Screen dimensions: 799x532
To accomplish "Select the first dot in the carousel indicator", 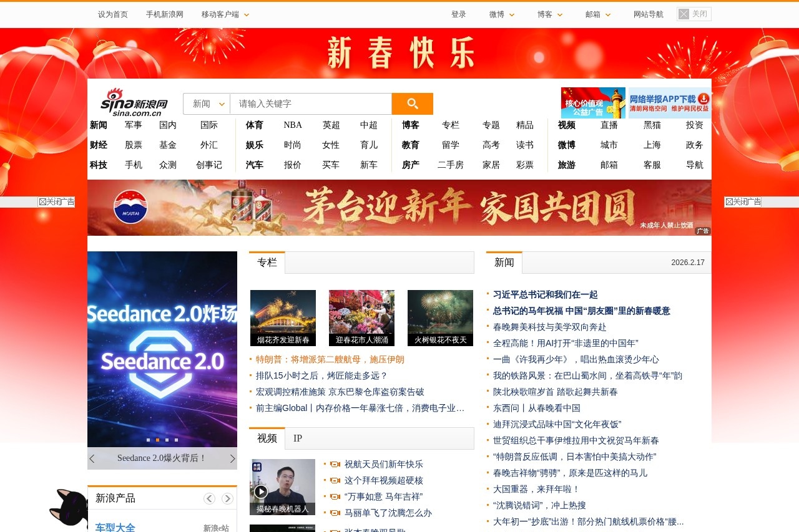I will (148, 440).
